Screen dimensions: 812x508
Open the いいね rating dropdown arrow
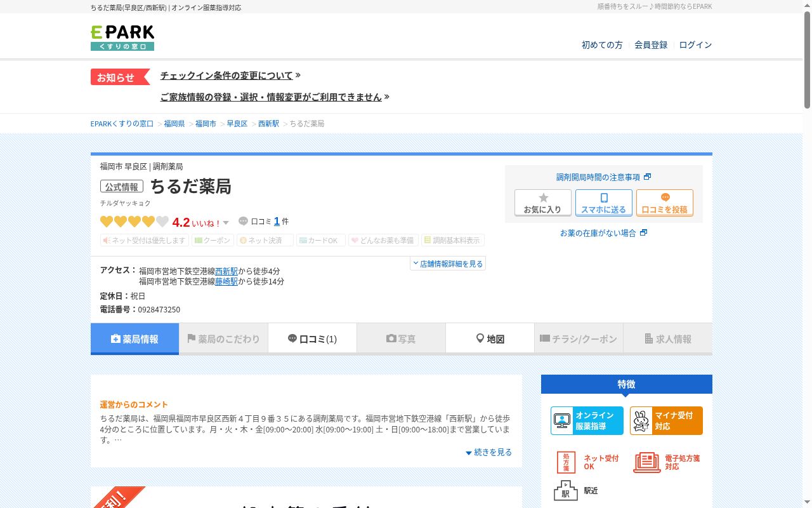coord(226,223)
